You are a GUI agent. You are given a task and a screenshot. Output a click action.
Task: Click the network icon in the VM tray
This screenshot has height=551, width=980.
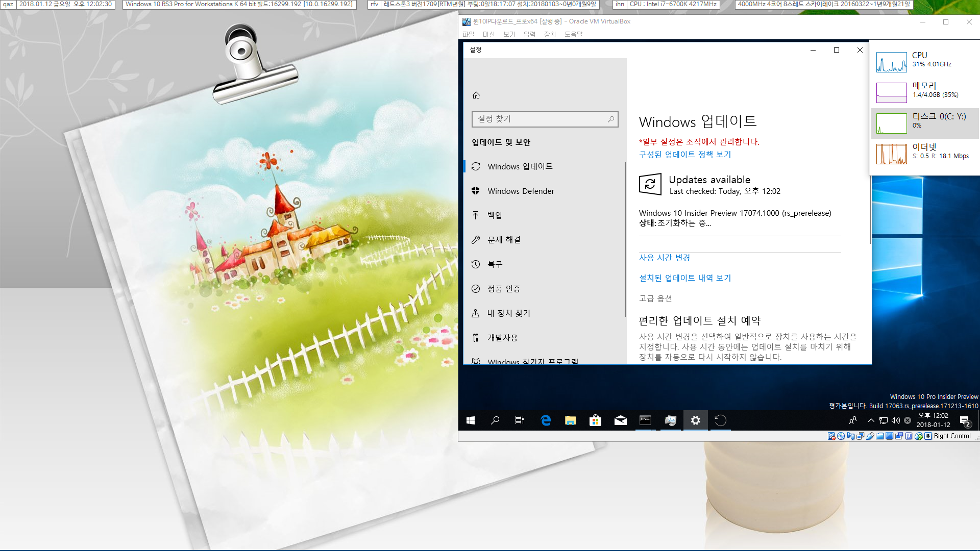tap(884, 420)
